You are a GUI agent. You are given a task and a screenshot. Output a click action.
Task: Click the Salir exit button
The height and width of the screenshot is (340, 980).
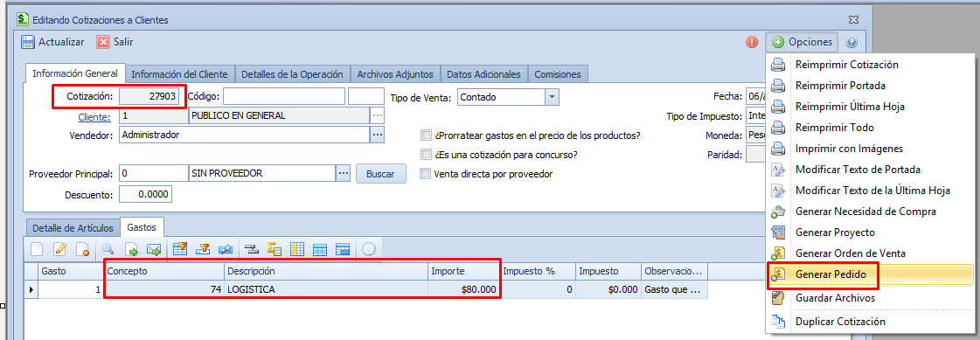pyautogui.click(x=115, y=42)
